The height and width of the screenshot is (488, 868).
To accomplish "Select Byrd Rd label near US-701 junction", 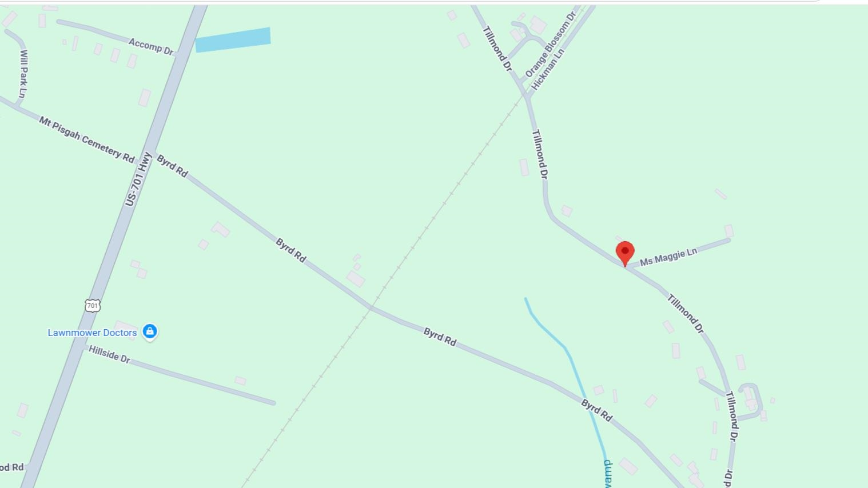I will pos(172,166).
